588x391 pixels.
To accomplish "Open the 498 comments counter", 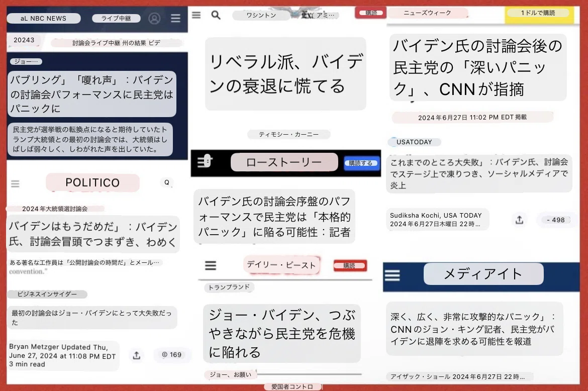I will (556, 220).
